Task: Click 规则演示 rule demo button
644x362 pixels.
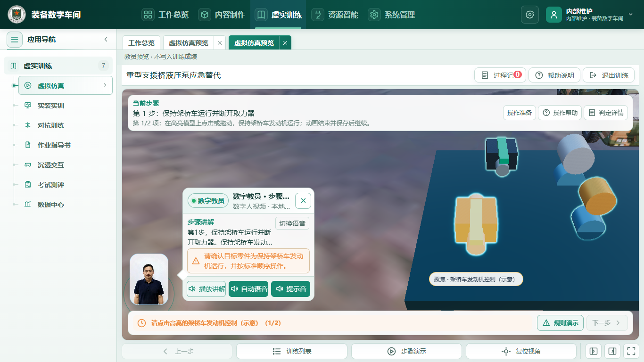Action: [x=561, y=323]
